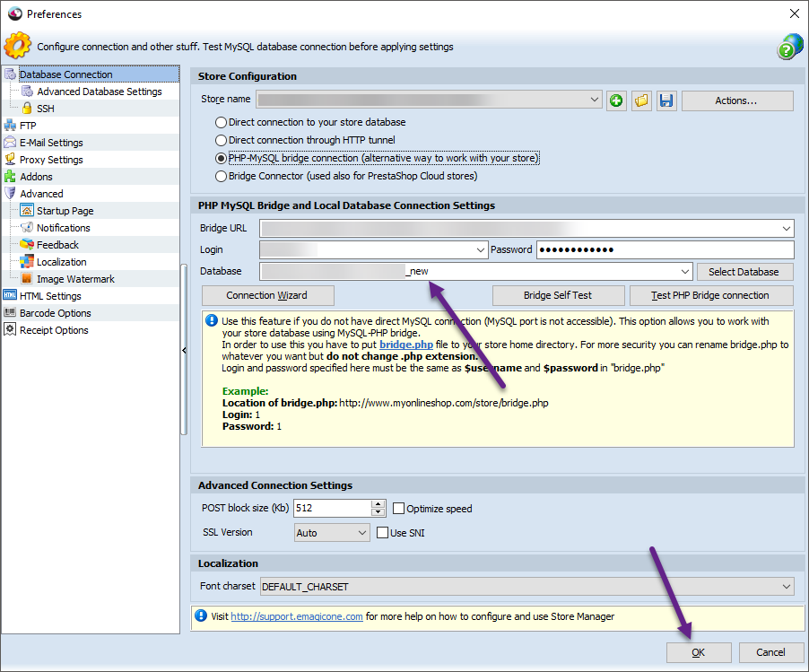Open the Font charset dropdown
The height and width of the screenshot is (672, 809).
click(787, 587)
